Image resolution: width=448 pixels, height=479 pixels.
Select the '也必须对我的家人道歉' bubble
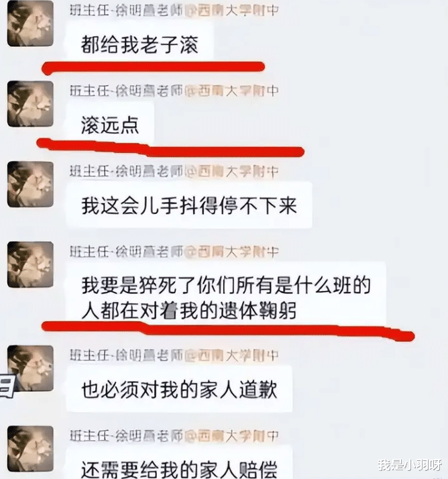pyautogui.click(x=179, y=389)
